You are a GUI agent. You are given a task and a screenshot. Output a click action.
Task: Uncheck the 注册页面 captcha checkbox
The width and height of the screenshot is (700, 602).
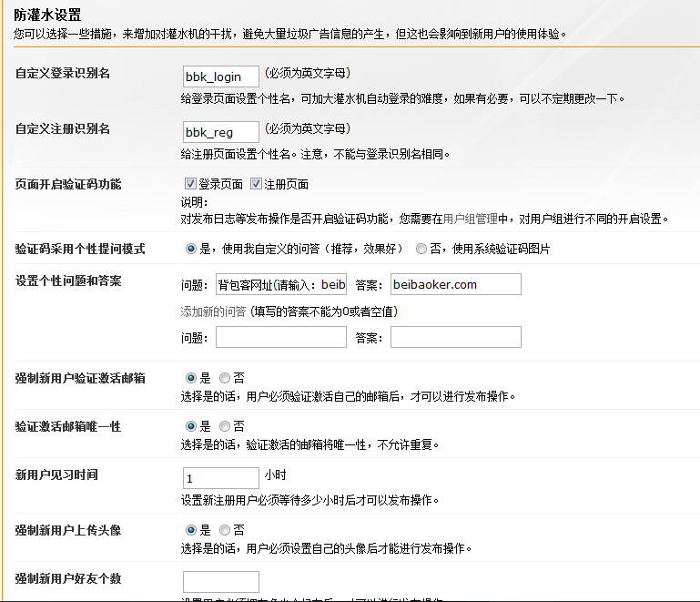256,184
